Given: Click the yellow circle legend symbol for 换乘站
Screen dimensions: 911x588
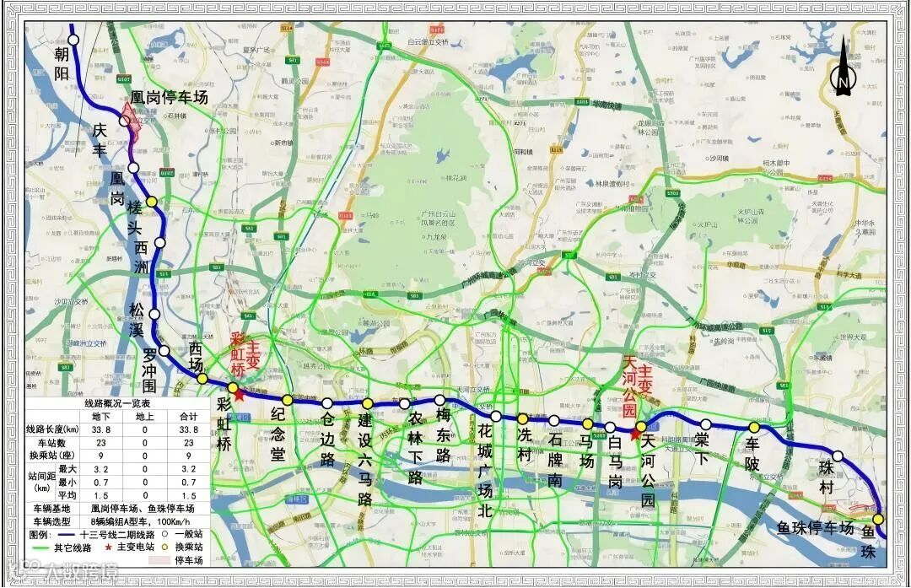Looking at the screenshot, I should (x=164, y=547).
